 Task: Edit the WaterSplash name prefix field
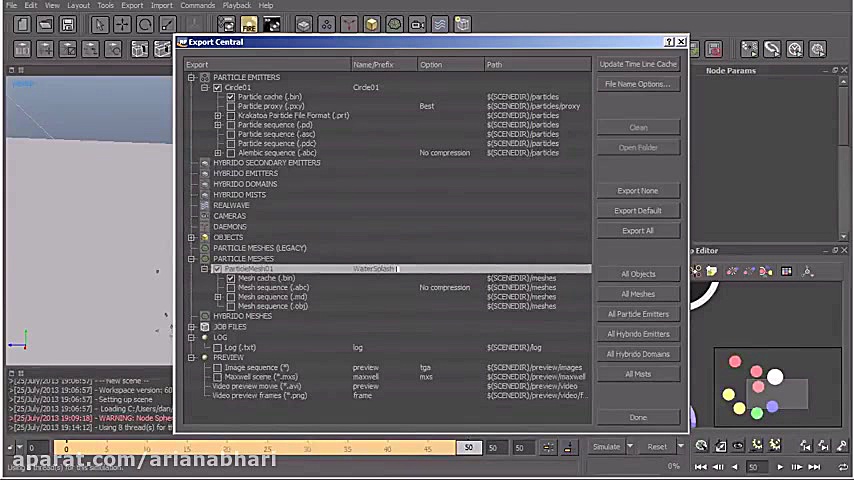tap(384, 269)
